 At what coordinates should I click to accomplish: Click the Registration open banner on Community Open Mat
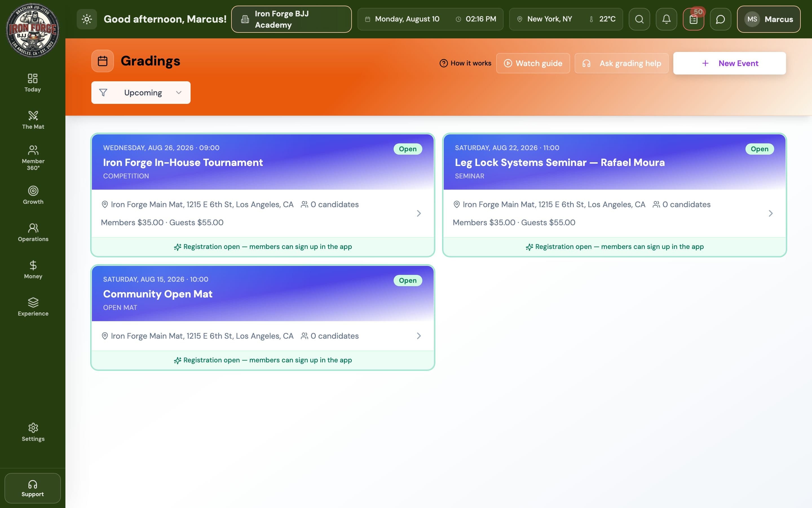[x=263, y=360]
